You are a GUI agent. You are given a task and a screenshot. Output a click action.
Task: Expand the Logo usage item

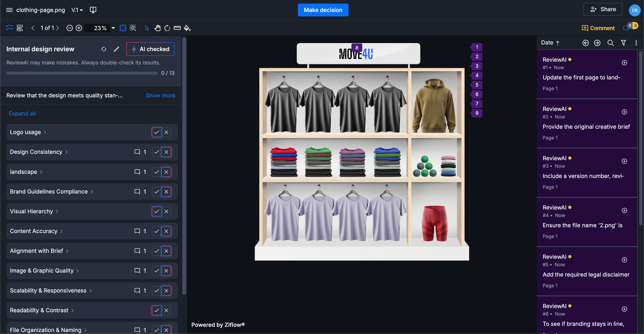coord(45,132)
